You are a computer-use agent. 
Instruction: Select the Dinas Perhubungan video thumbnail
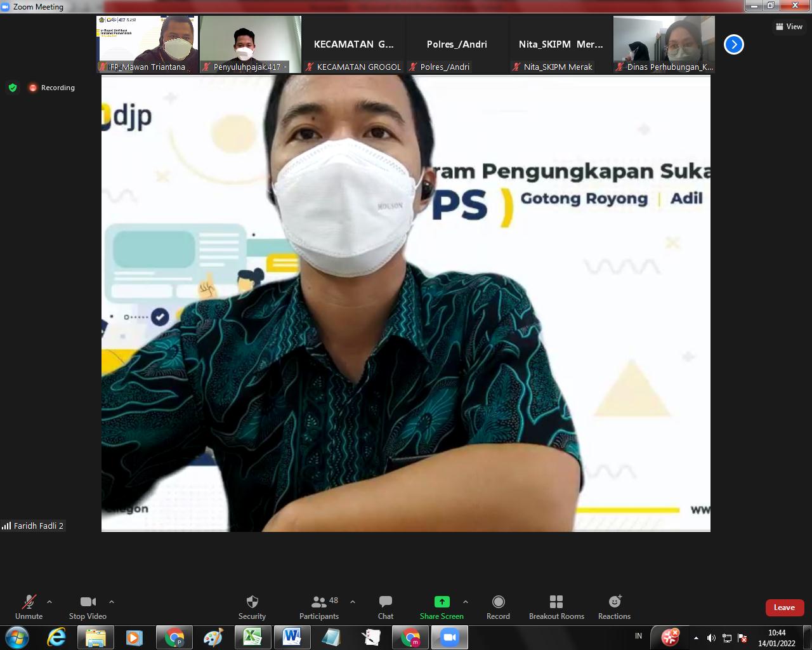[x=664, y=44]
